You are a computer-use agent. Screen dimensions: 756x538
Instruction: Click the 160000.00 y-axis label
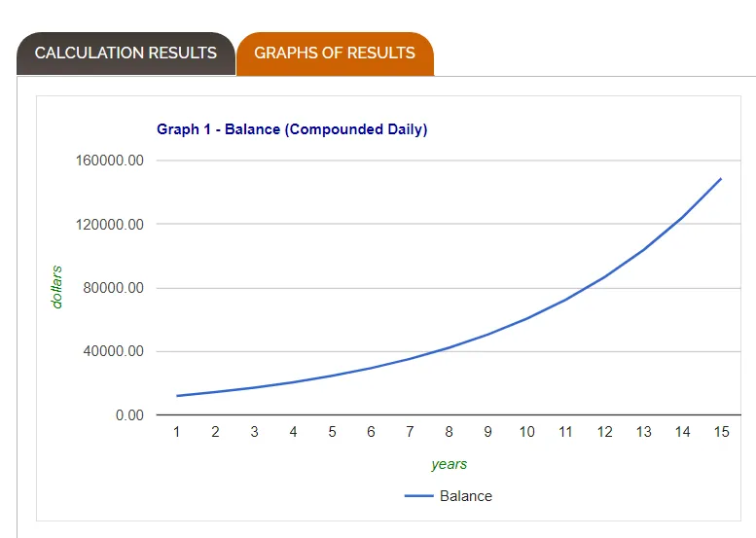[109, 161]
